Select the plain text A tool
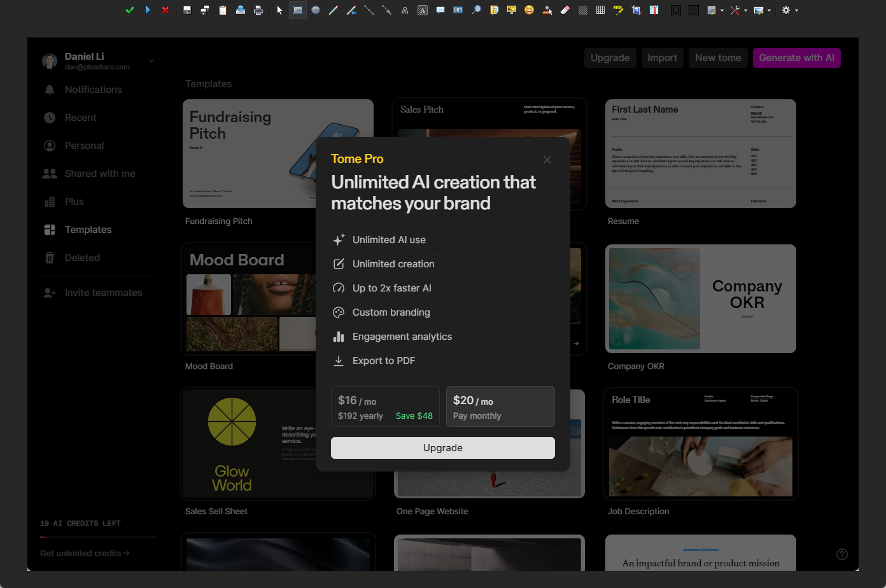 coord(404,10)
